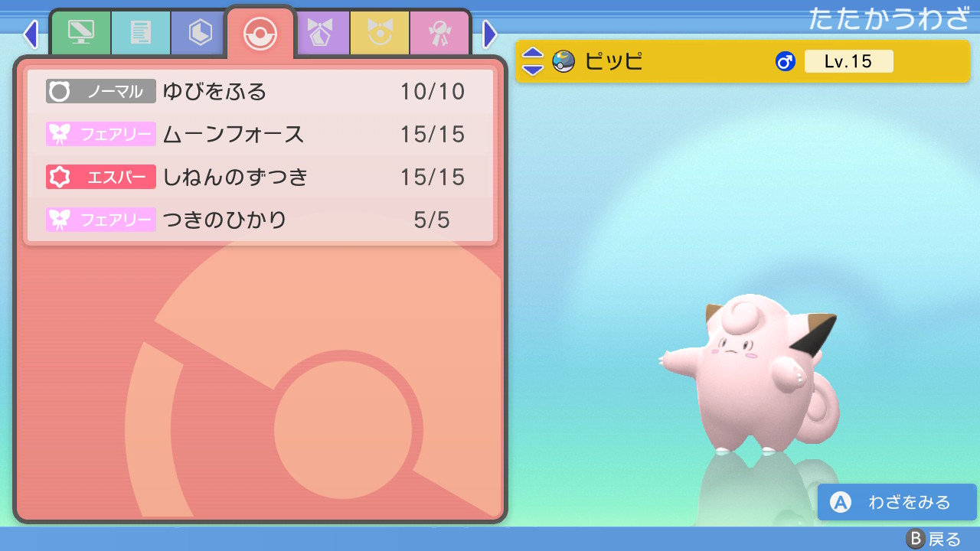Go to next tab with right arrow
The width and height of the screenshot is (980, 551).
tap(490, 34)
